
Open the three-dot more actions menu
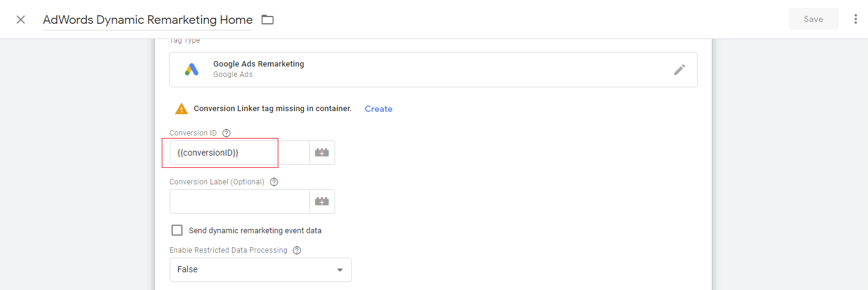pyautogui.click(x=855, y=20)
